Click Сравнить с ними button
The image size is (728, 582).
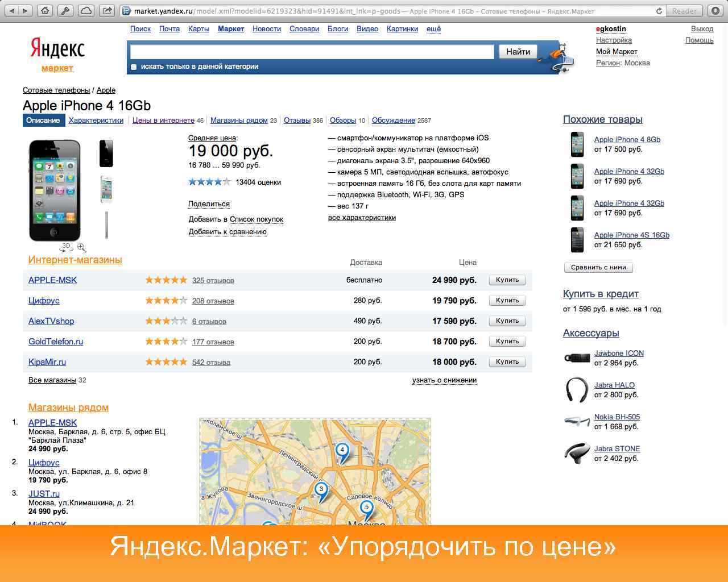pyautogui.click(x=598, y=267)
